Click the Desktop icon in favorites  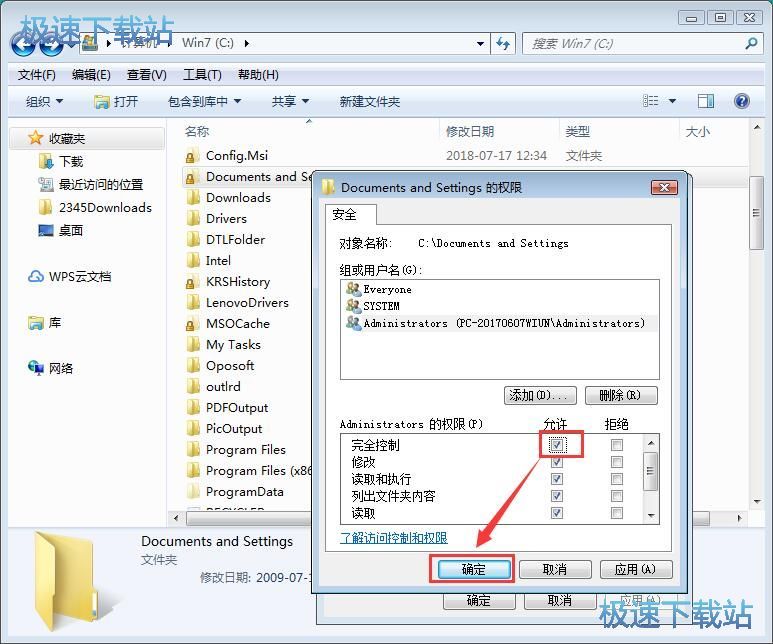click(x=45, y=230)
